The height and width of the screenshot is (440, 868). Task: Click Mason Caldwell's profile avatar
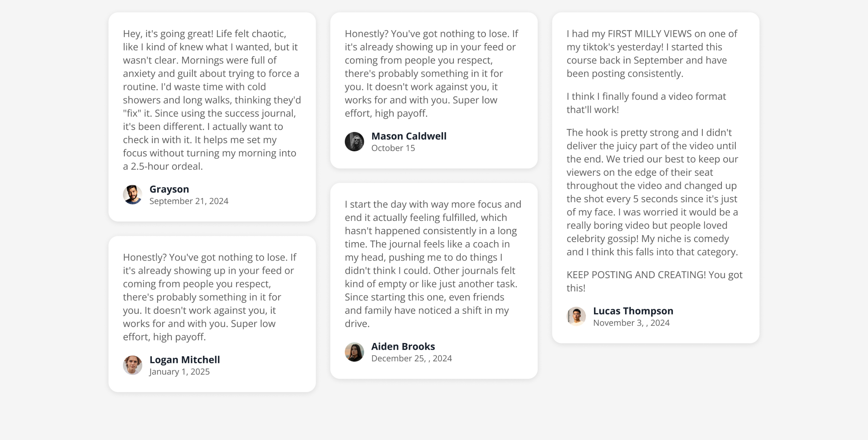coord(354,141)
